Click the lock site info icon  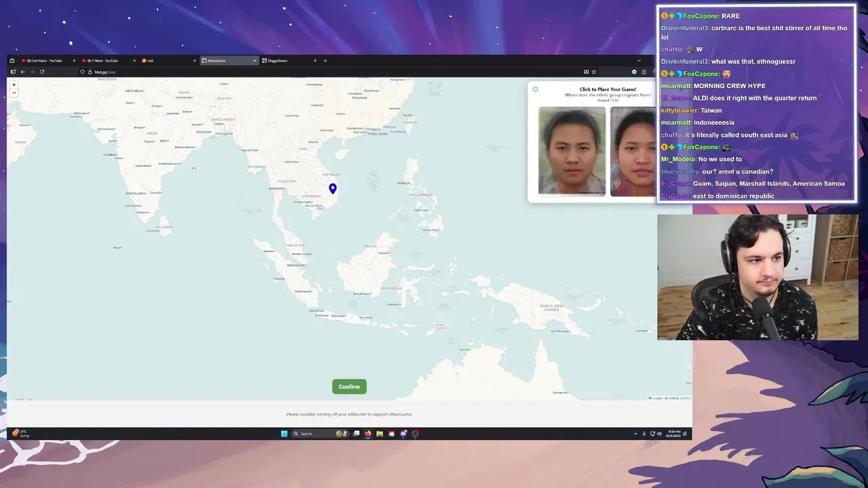[90, 72]
